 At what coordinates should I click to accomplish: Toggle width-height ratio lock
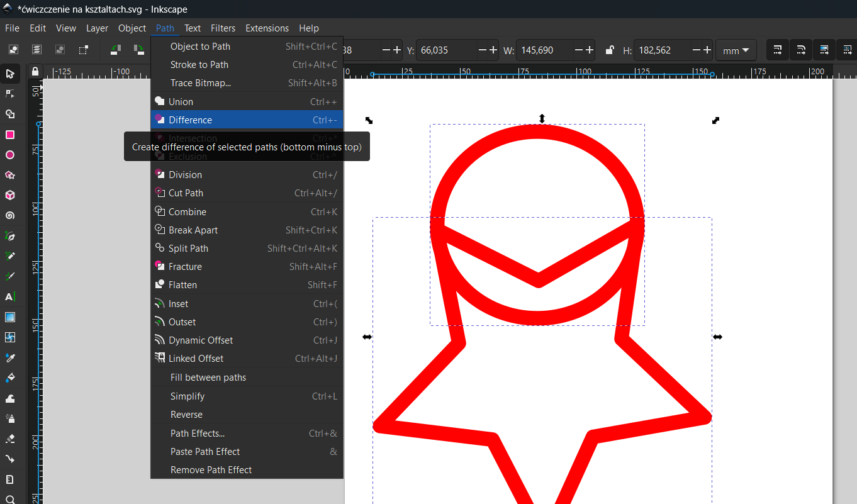609,50
